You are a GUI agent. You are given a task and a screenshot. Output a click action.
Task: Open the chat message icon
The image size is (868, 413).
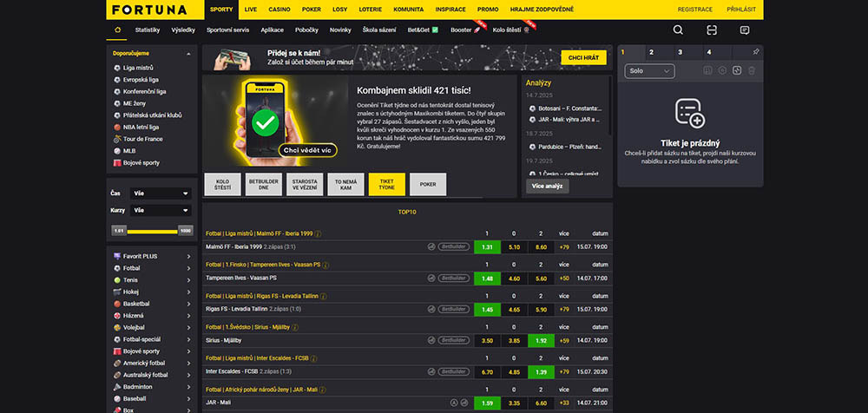[745, 29]
